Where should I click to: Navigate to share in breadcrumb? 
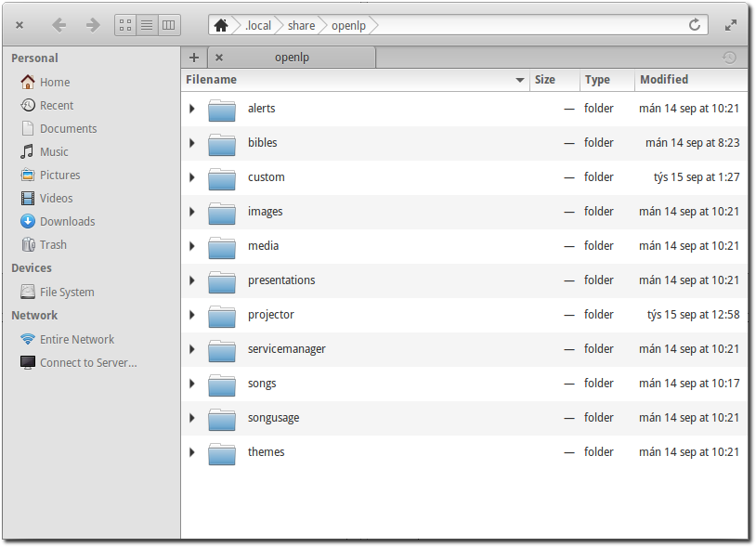301,26
